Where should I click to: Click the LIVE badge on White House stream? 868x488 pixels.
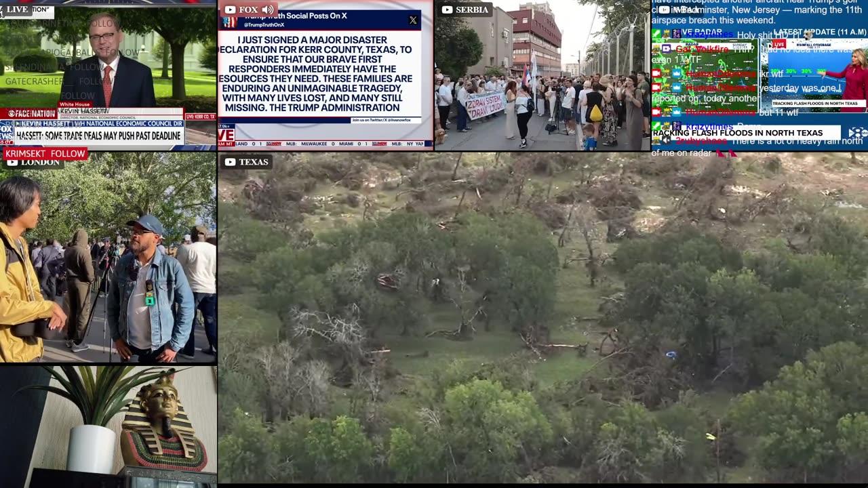17,9
